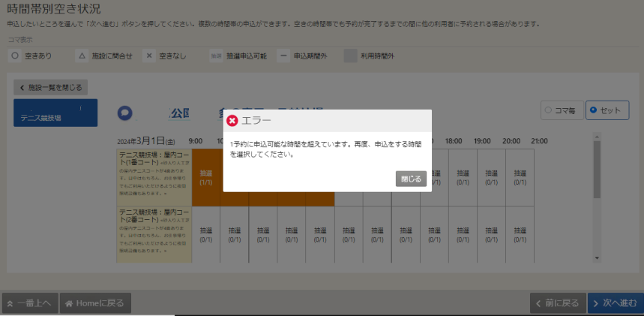Click 屋内コート(2番コート) row description
This screenshot has height=316, width=644.
154,234
